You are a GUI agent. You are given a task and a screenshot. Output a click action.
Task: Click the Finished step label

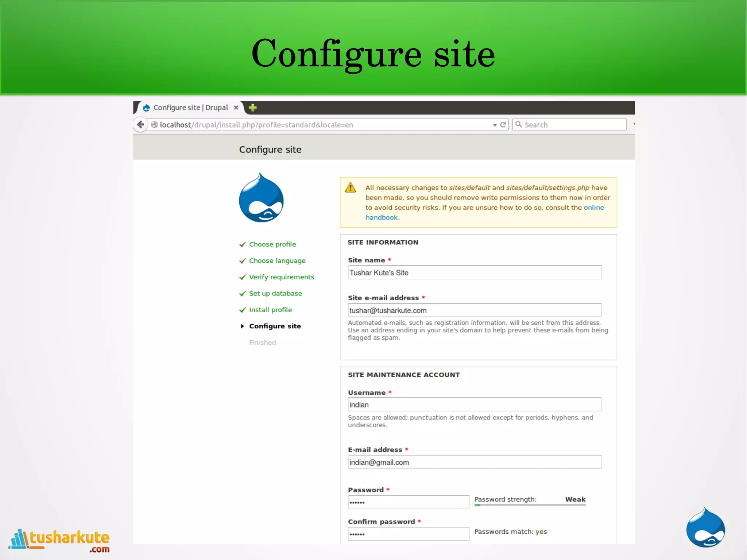tap(263, 343)
